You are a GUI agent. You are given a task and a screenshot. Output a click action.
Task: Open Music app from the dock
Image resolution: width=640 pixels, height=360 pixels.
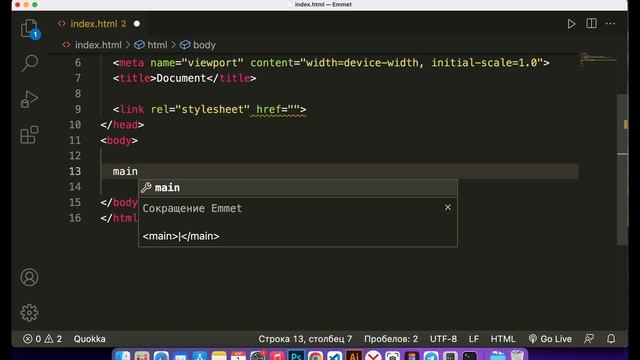277,356
